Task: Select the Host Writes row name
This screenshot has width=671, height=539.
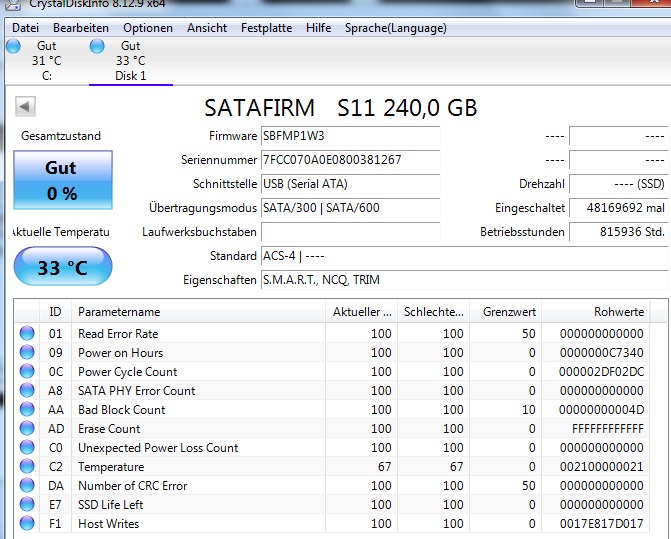Action: (108, 524)
